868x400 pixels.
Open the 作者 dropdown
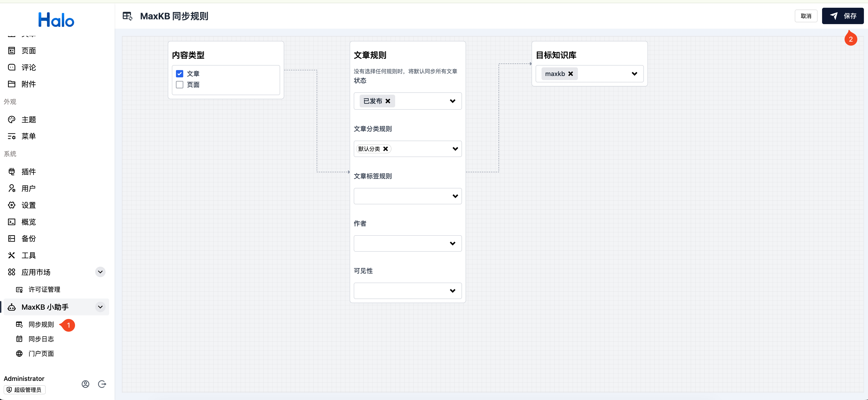(x=452, y=243)
